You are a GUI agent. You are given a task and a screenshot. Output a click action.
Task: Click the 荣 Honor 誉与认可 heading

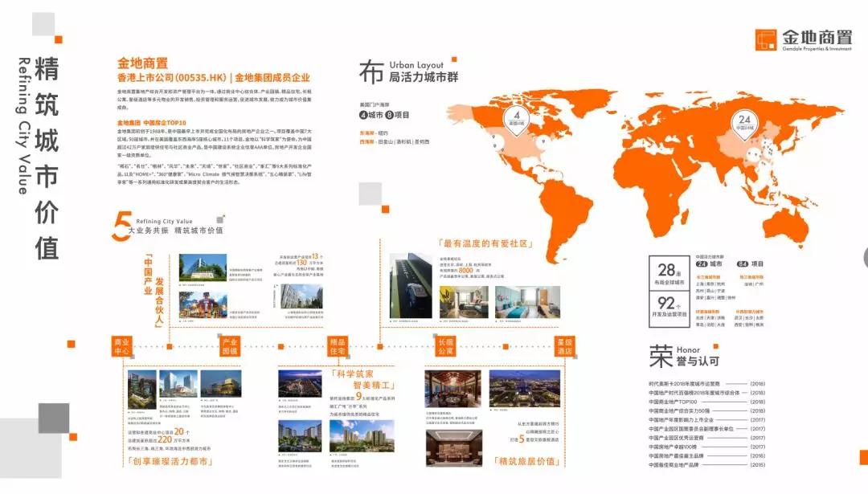684,357
